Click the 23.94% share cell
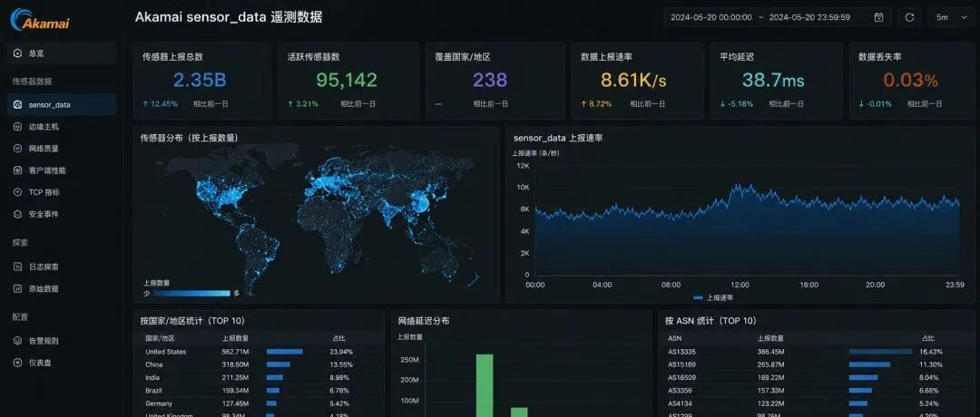The height and width of the screenshot is (417, 980). pos(342,352)
